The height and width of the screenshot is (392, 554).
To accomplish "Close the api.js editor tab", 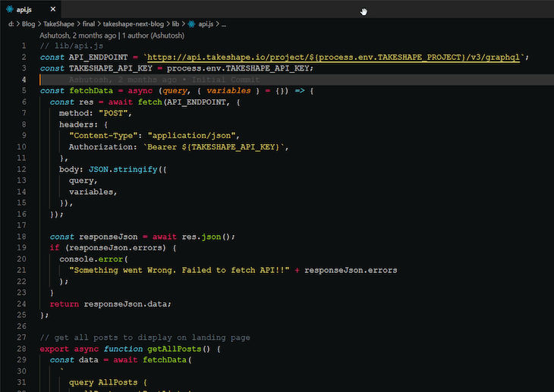I will (53, 10).
